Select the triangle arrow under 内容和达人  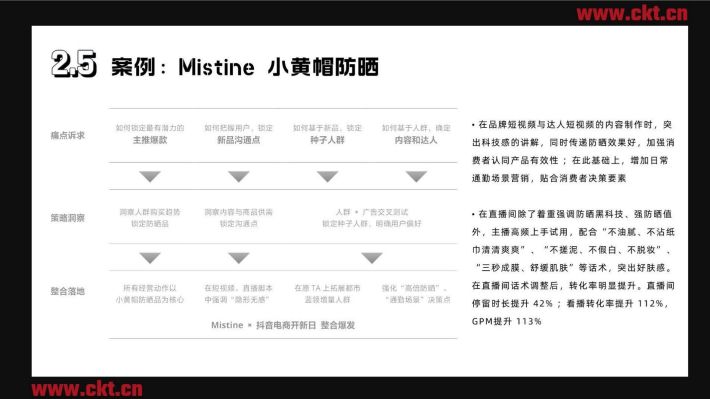click(416, 176)
